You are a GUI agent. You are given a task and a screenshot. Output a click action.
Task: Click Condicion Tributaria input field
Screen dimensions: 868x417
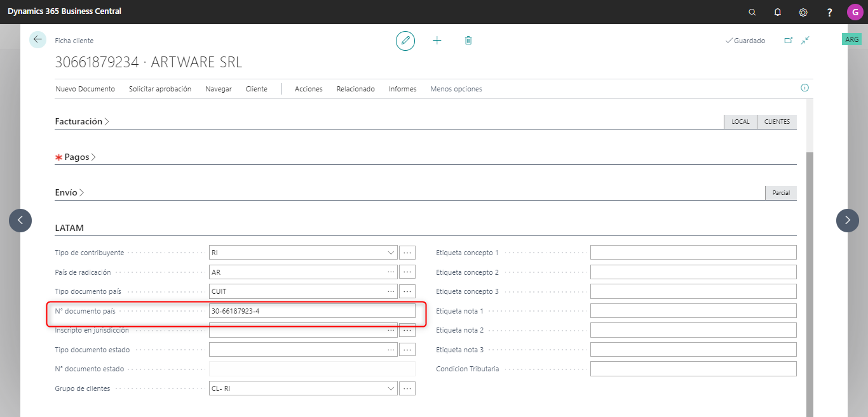(693, 369)
